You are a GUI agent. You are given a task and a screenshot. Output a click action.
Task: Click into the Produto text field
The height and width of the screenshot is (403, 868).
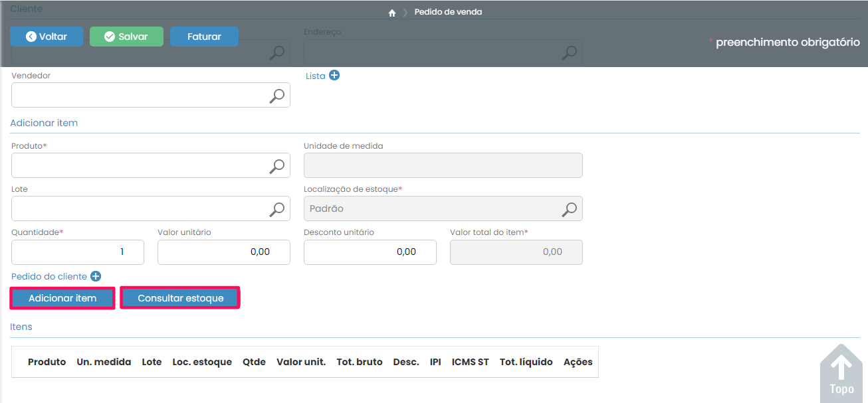(x=136, y=166)
